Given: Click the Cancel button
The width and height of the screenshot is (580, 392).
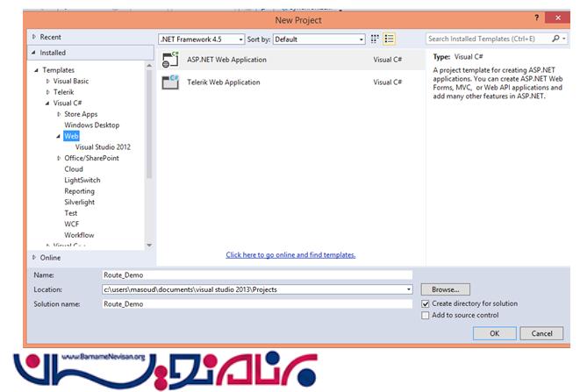Looking at the screenshot, I should pyautogui.click(x=542, y=333).
